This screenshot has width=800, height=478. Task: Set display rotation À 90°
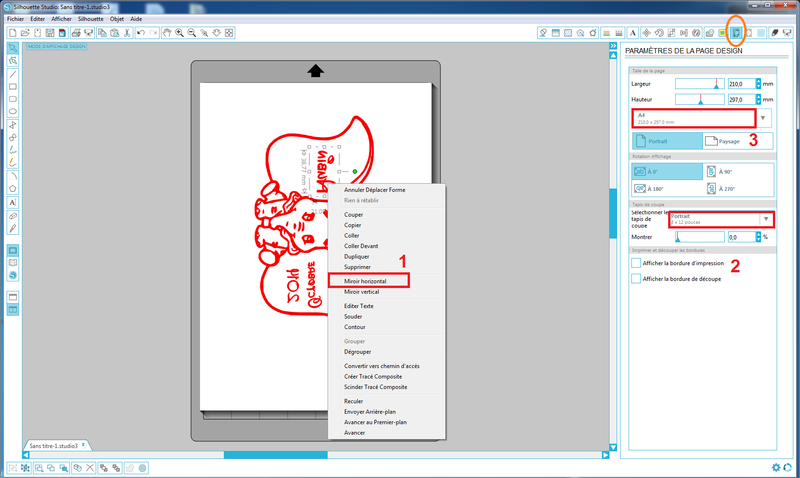coord(738,172)
